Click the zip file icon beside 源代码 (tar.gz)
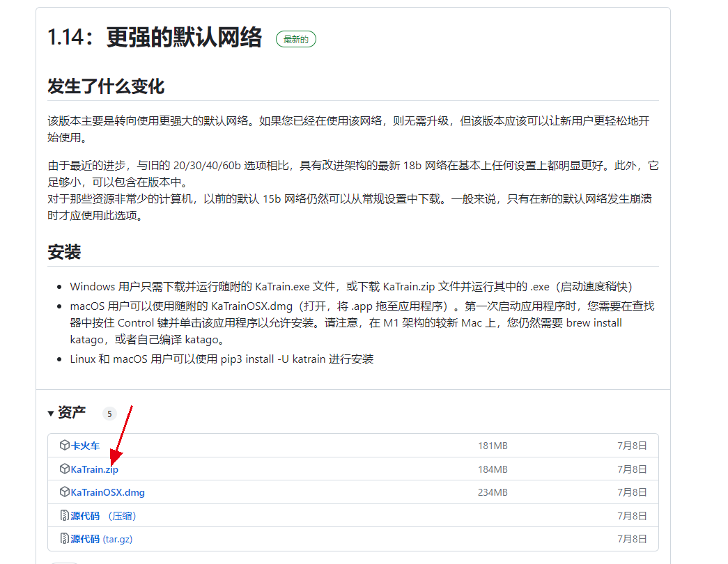The height and width of the screenshot is (564, 728). click(65, 538)
